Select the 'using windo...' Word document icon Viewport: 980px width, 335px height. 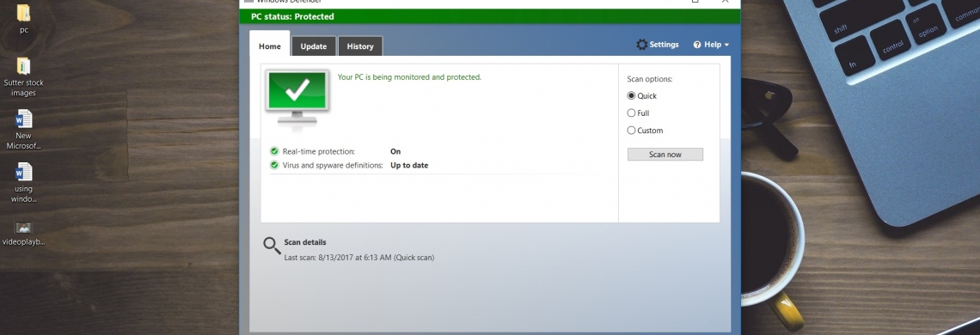click(24, 172)
